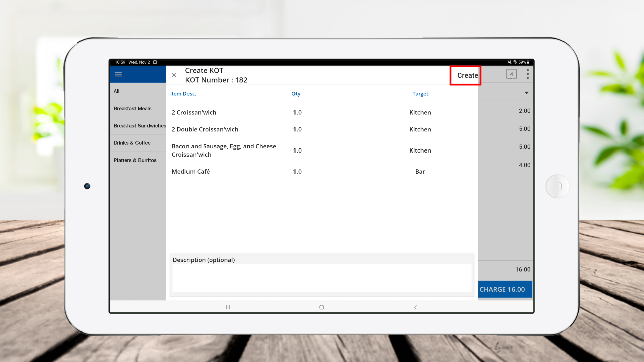
Task: Select Breakfast Meals category
Action: [x=132, y=108]
